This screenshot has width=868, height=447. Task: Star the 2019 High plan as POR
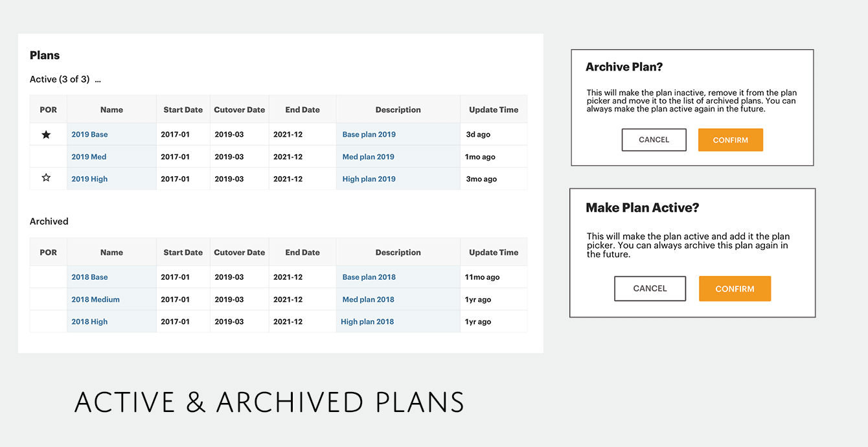coord(45,177)
